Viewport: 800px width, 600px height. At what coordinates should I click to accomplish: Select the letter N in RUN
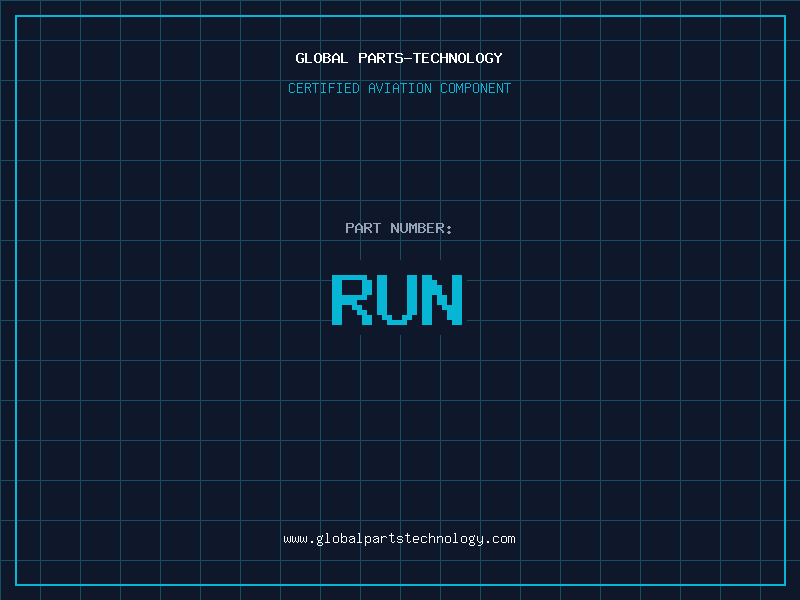(x=442, y=300)
